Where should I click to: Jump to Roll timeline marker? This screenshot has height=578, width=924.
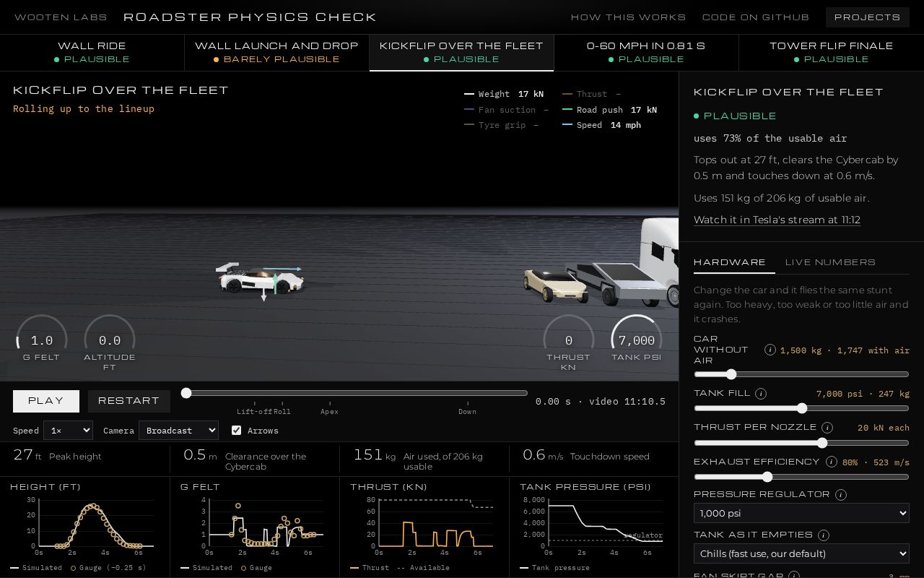[282, 409]
